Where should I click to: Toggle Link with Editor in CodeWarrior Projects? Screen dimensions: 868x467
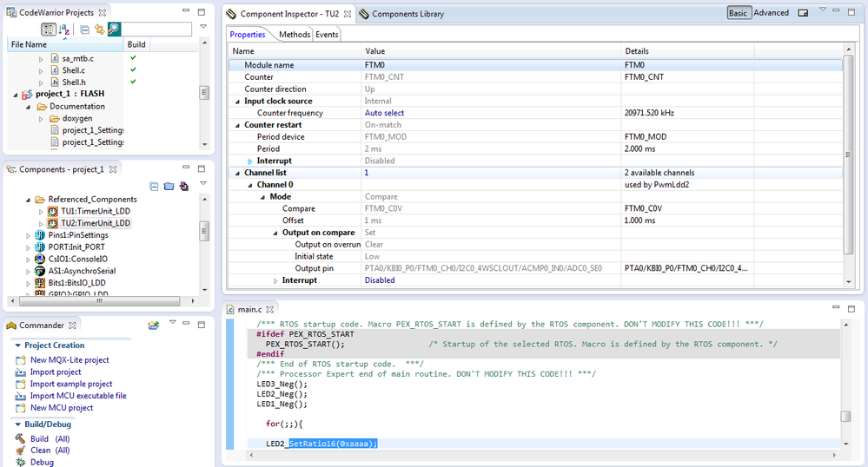[99, 30]
